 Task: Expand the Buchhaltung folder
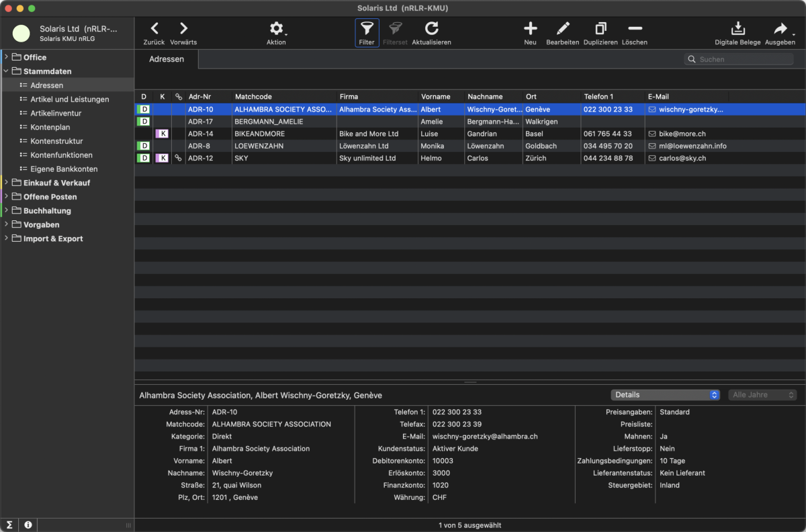pos(7,211)
